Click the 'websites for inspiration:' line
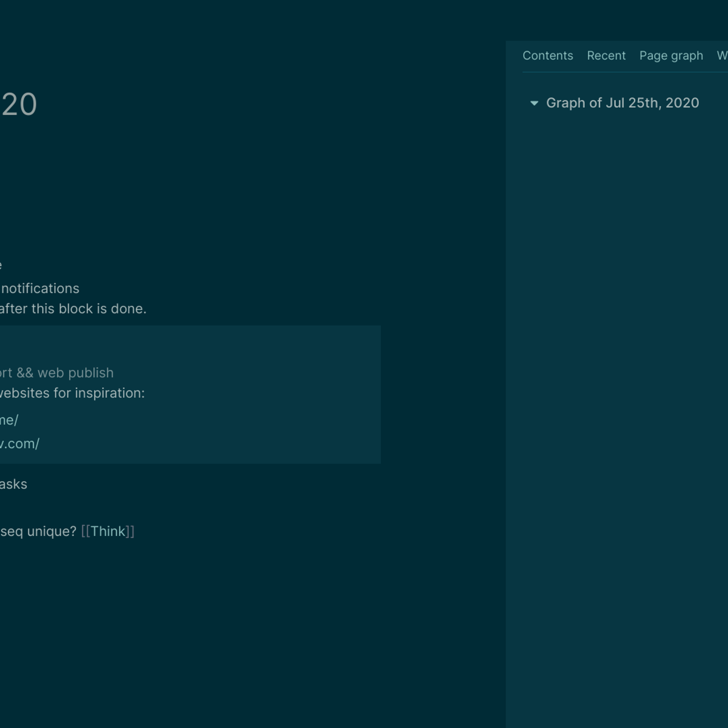The image size is (728, 728). pyautogui.click(x=72, y=393)
